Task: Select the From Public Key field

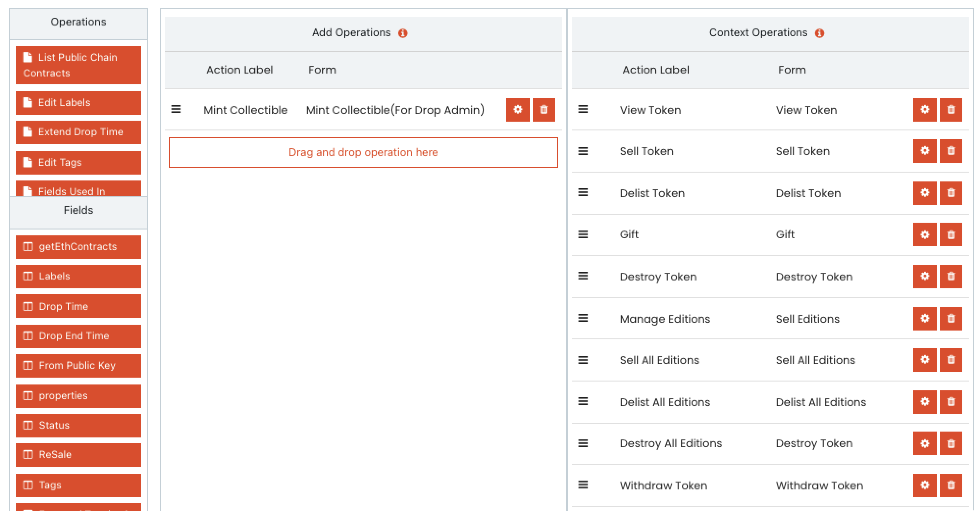Action: (x=78, y=366)
